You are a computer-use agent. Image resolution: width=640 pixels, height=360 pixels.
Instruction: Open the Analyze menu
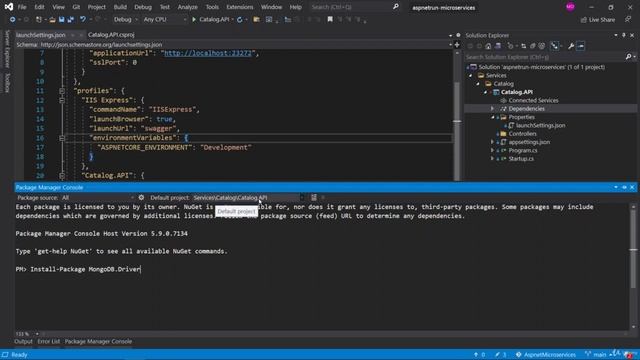[x=187, y=7]
